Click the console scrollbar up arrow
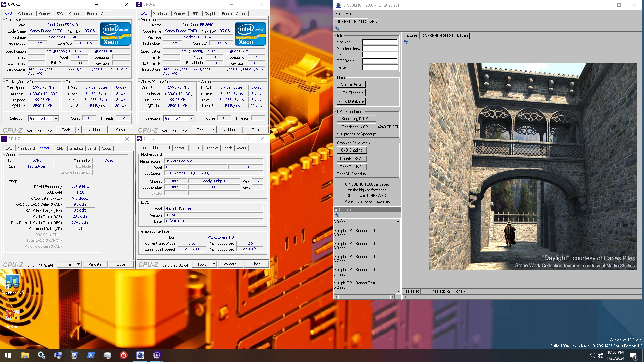Image resolution: width=644 pixels, height=362 pixels. pyautogui.click(x=398, y=221)
